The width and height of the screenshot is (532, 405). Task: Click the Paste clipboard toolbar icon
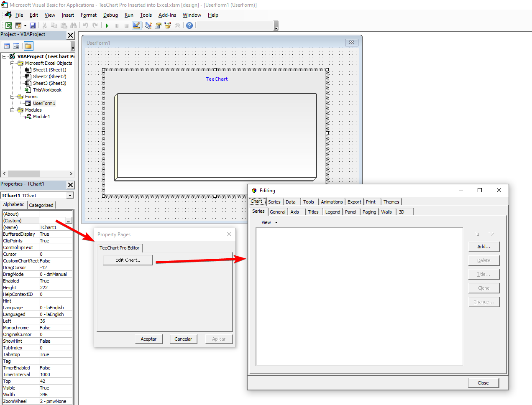click(64, 25)
